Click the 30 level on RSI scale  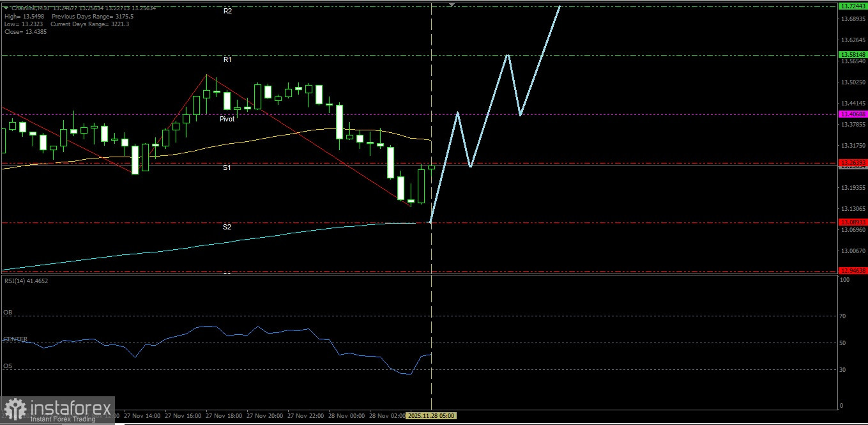point(843,370)
